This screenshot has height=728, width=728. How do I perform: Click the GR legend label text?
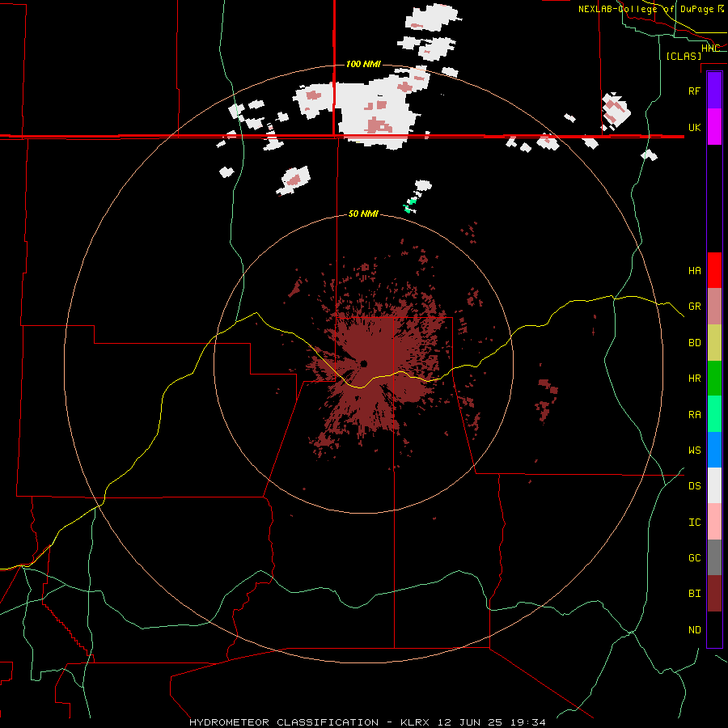pyautogui.click(x=694, y=307)
